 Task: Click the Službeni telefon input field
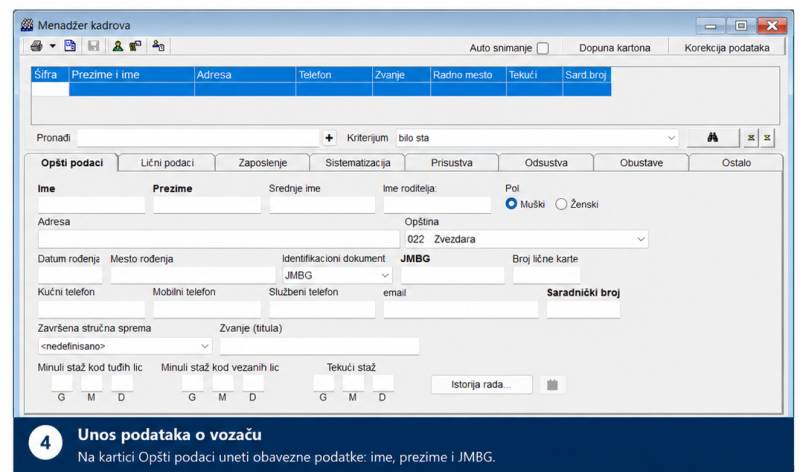322,309
